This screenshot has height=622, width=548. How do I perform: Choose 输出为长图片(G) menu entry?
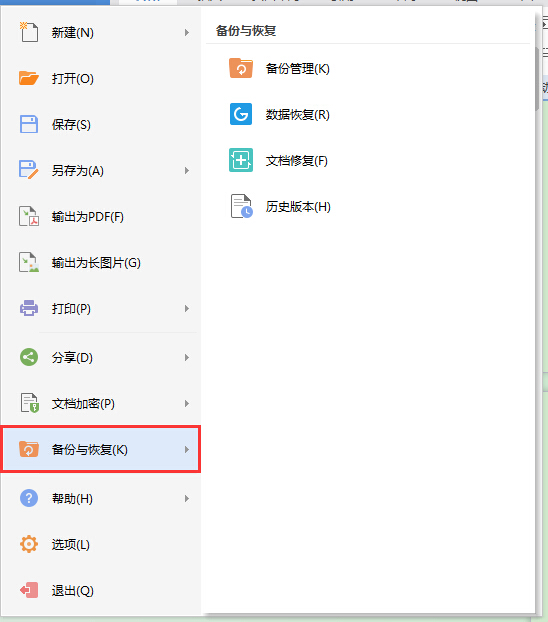(x=101, y=263)
